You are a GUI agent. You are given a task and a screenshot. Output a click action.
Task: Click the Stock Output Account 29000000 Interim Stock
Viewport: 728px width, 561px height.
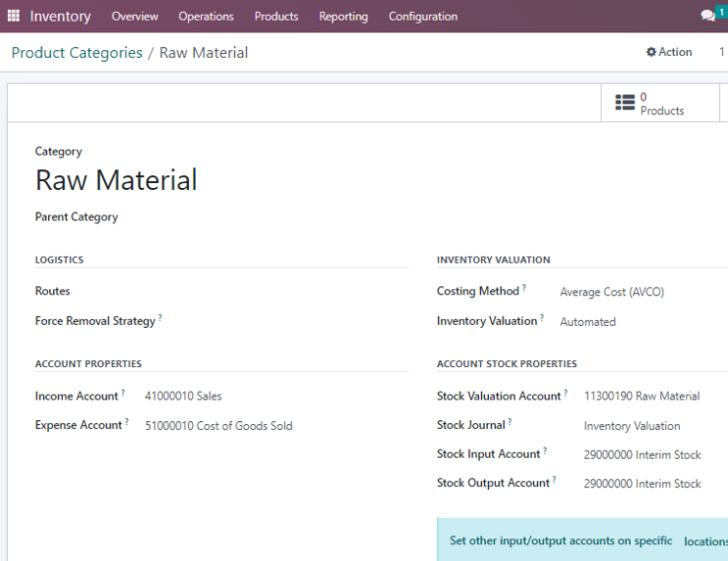click(x=642, y=483)
